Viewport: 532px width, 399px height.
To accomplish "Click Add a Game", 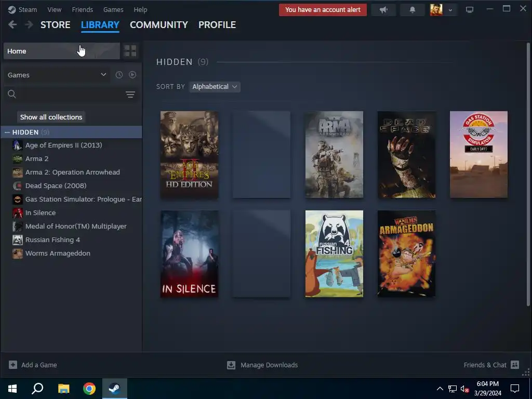I will coord(33,365).
